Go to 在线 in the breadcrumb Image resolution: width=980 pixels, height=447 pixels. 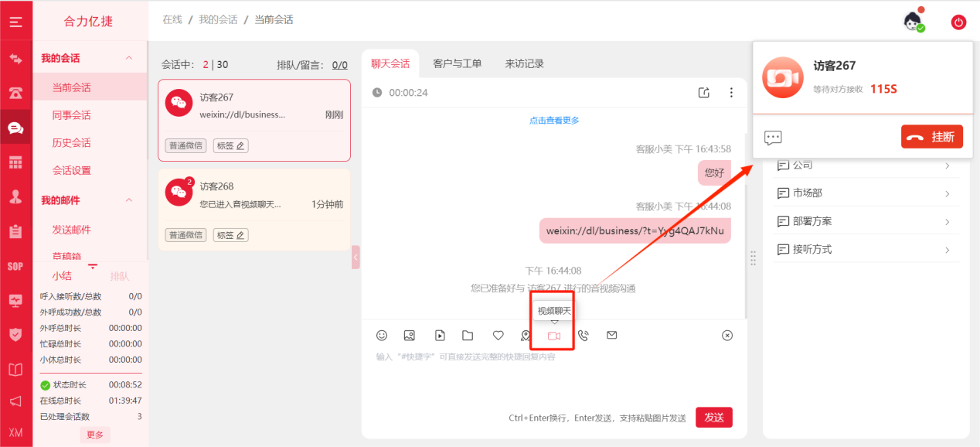172,19
